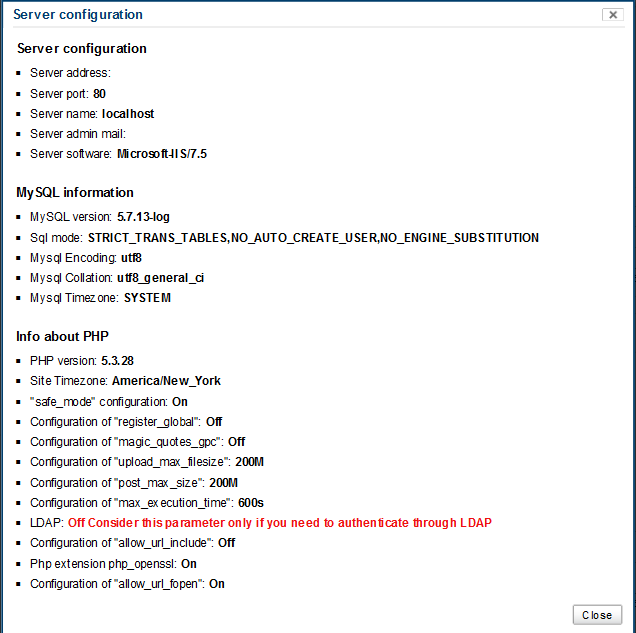Click the max_execution_time 600s entry
This screenshot has height=633, width=636.
tap(146, 502)
